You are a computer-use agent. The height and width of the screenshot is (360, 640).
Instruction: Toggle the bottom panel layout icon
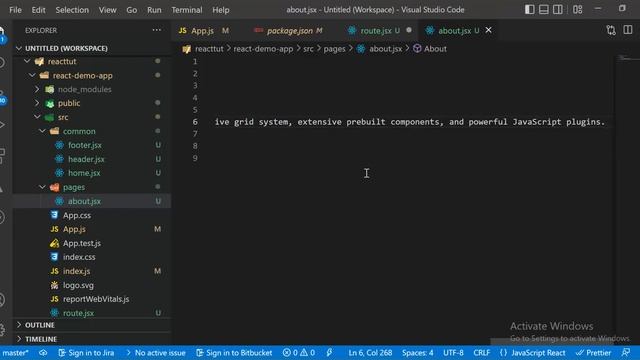543,9
